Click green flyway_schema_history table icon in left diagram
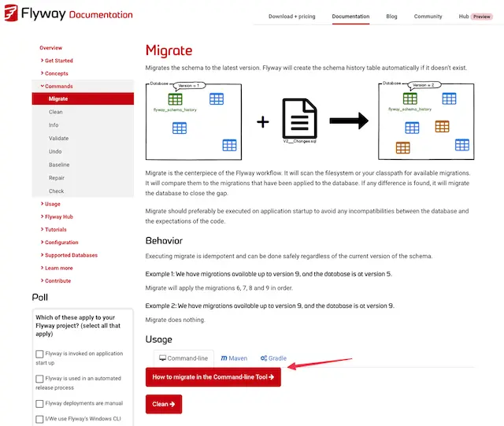The height and width of the screenshot is (426, 504). (175, 99)
